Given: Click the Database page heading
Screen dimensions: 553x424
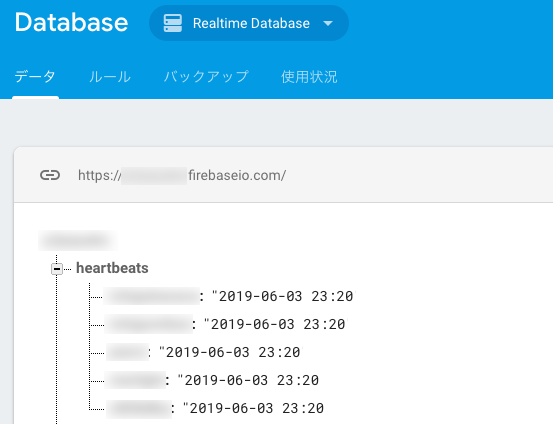Looking at the screenshot, I should coord(71,23).
